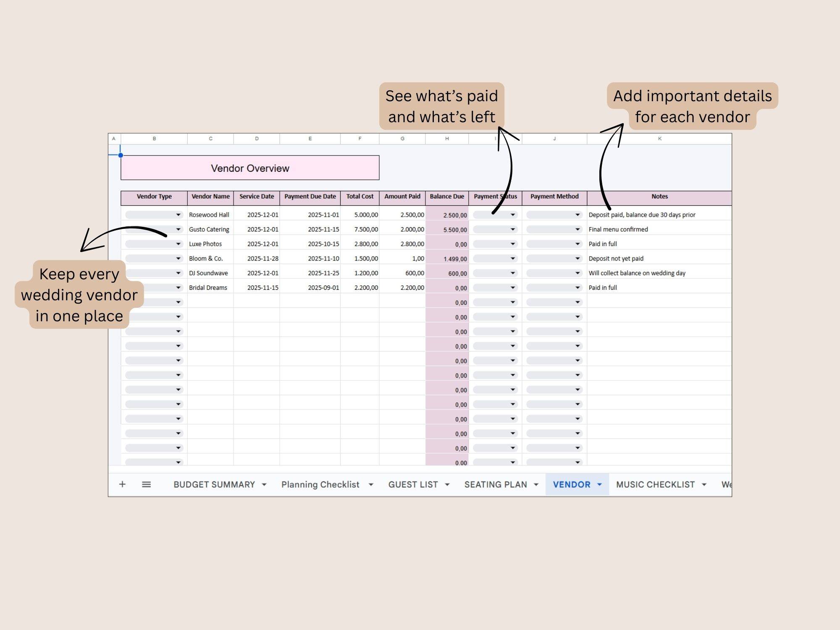
Task: Switch to the GUEST LIST sheet tab
Action: [413, 485]
